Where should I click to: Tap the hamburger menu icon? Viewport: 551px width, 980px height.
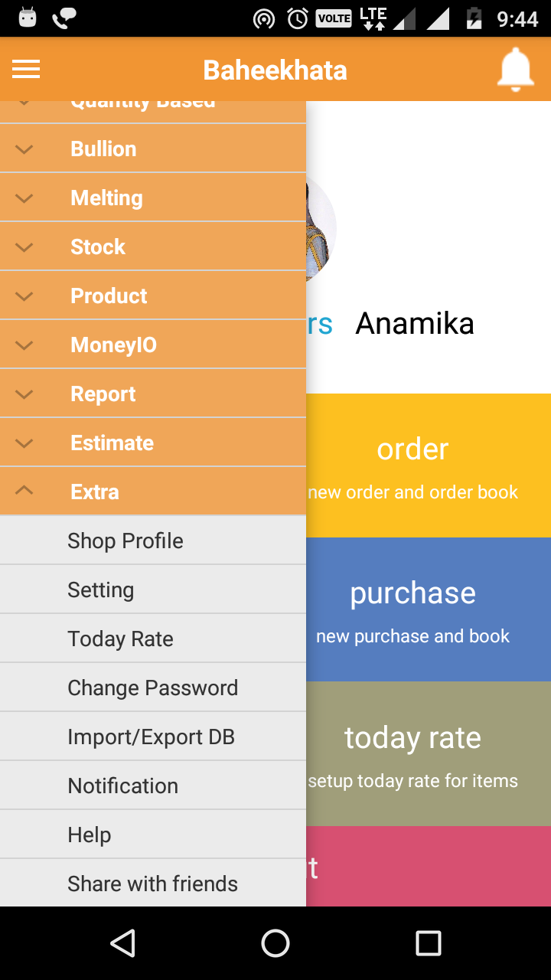click(26, 70)
